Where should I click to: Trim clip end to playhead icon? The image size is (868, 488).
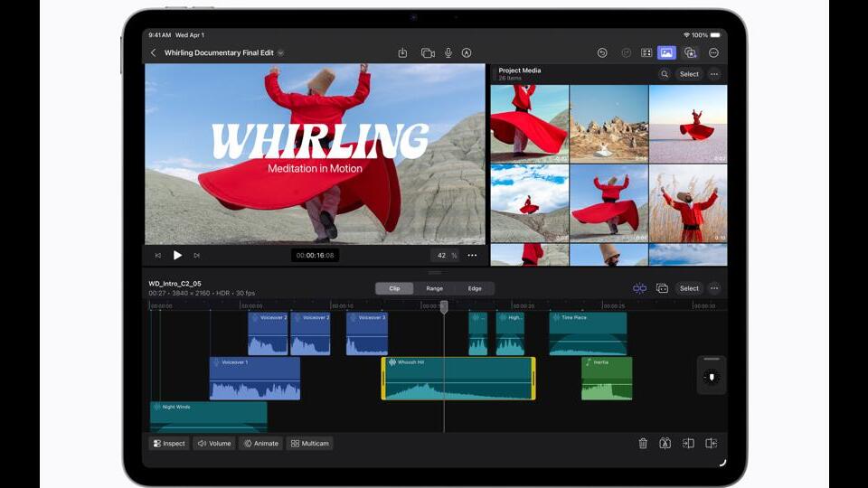pos(712,443)
